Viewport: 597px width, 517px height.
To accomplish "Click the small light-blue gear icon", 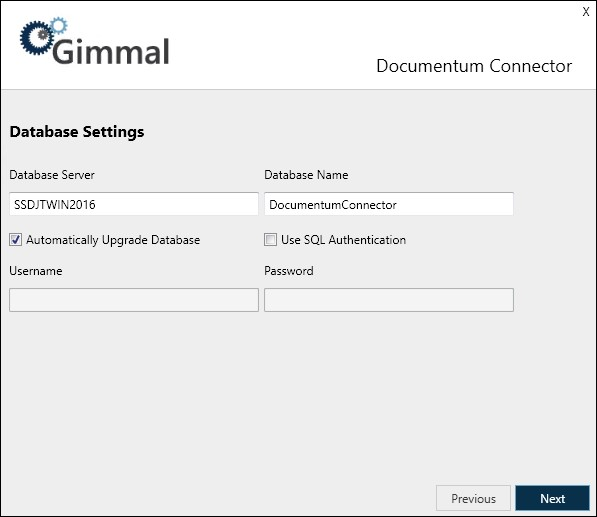I will [x=59, y=26].
